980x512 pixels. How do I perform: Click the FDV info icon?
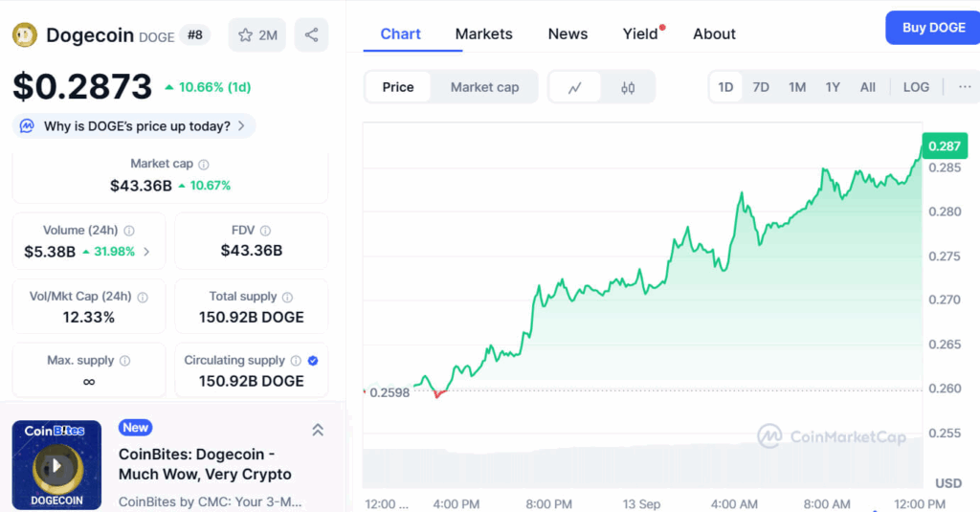point(265,231)
